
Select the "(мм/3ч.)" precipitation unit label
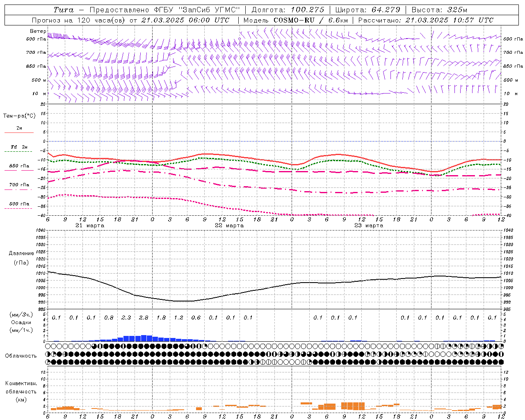(21, 315)
